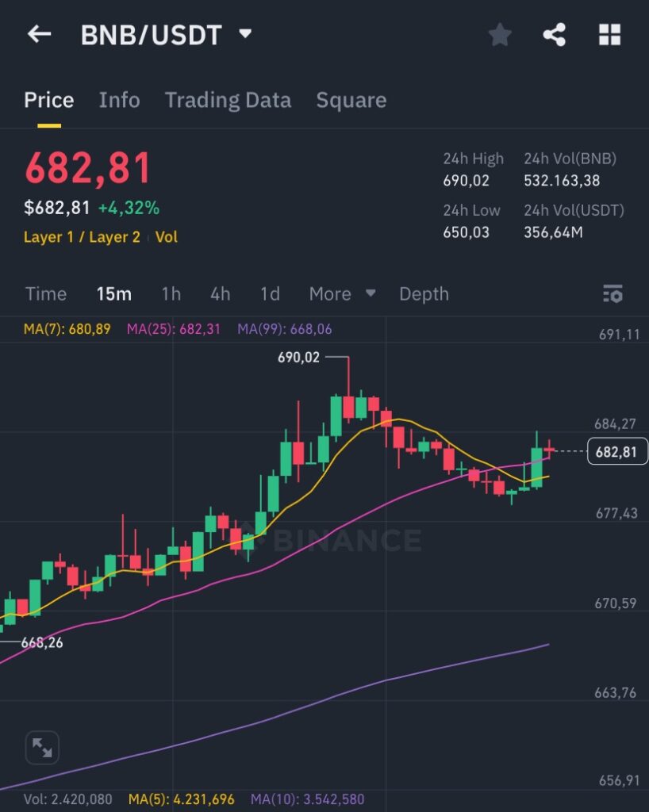Screen dimensions: 649x812
Task: Tap the 24h Vol(USDT) value 356,64M
Action: click(x=553, y=232)
